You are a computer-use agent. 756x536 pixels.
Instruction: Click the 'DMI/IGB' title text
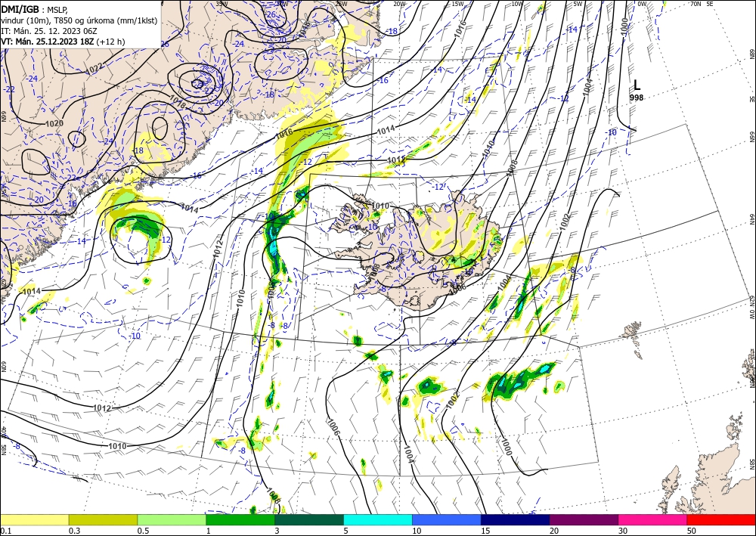click(x=20, y=9)
